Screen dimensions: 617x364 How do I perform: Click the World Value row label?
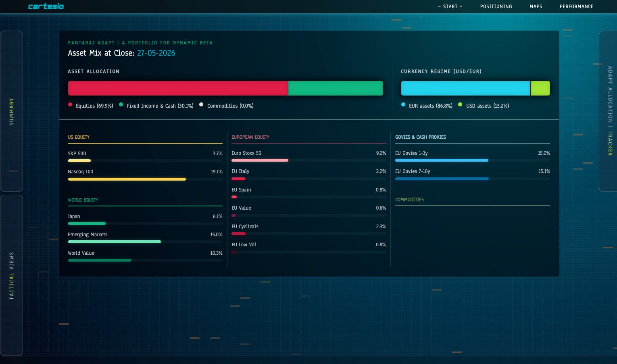pyautogui.click(x=81, y=253)
